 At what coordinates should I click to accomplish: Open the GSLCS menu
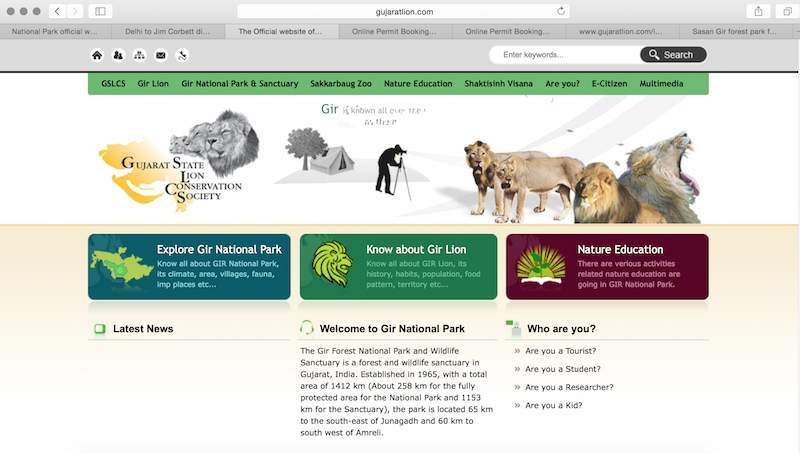pos(113,84)
